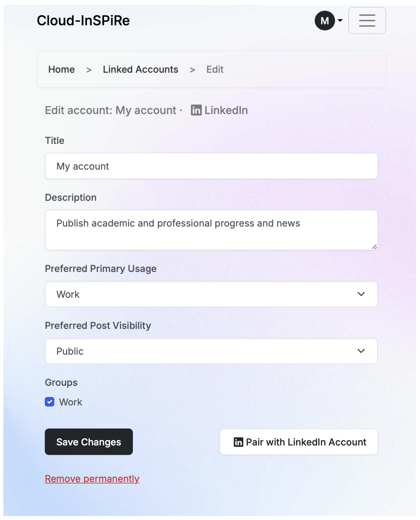The image size is (420, 520).
Task: Click the Work group label
Action: pos(71,402)
